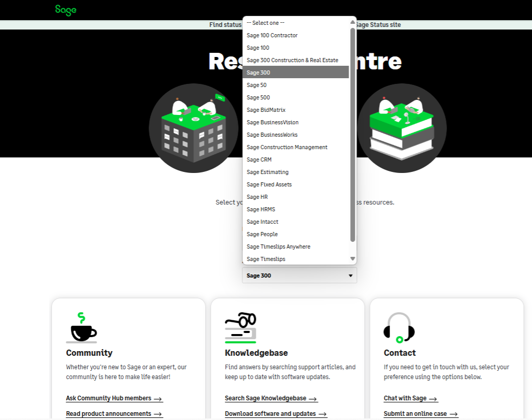532x420 pixels.
Task: Pick Sage 300 Construction & Real Estate
Action: click(x=295, y=60)
